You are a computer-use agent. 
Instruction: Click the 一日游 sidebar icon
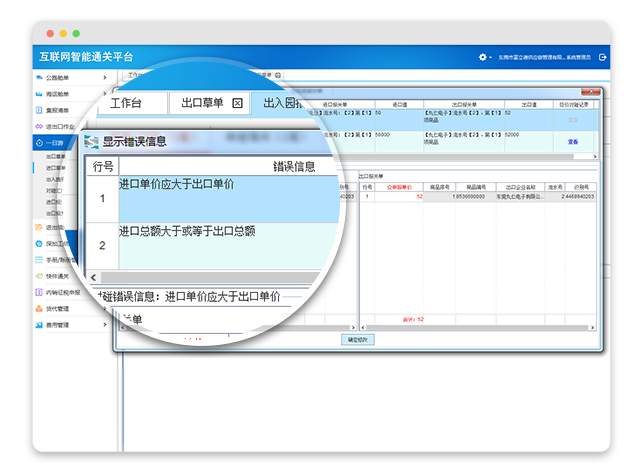[39, 143]
